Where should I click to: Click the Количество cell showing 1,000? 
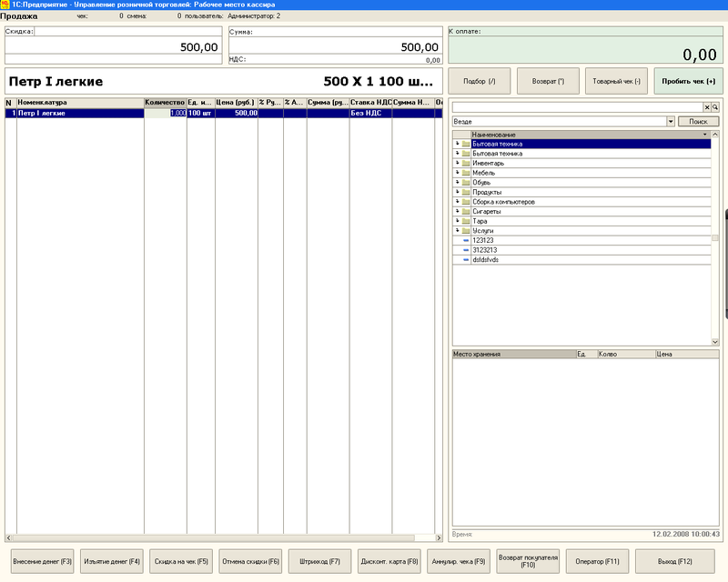click(x=166, y=114)
